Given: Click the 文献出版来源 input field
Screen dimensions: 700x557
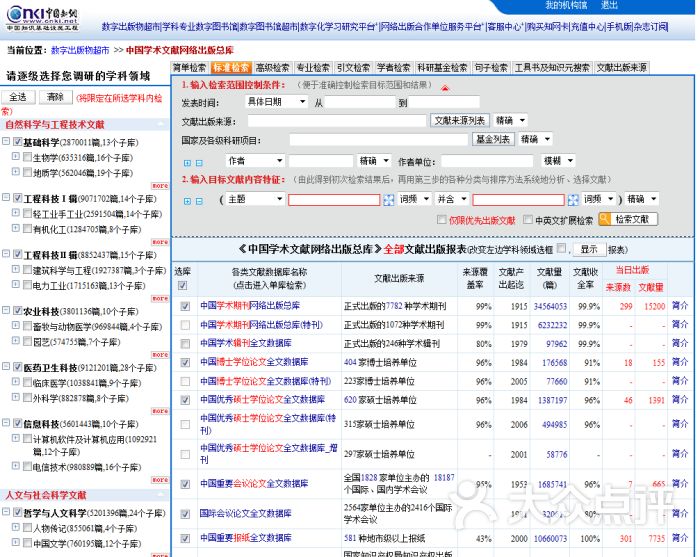Looking at the screenshot, I should tap(337, 121).
